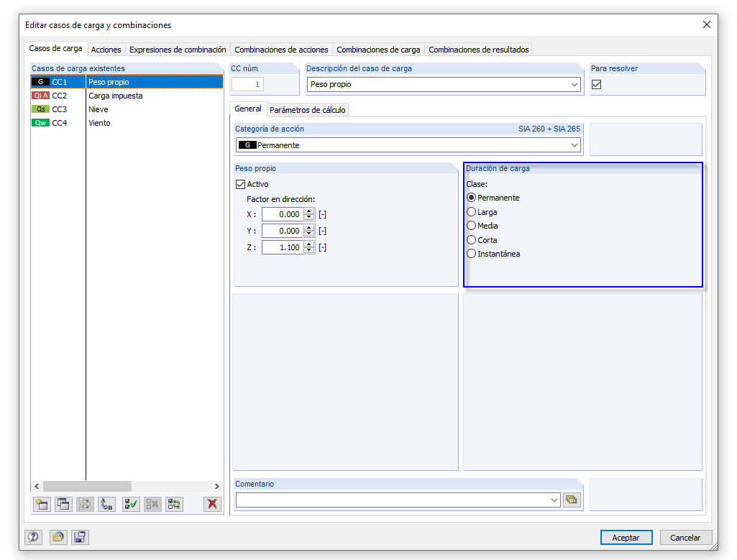This screenshot has height=560, width=737.
Task: Choose Media load duration class
Action: coord(472,226)
